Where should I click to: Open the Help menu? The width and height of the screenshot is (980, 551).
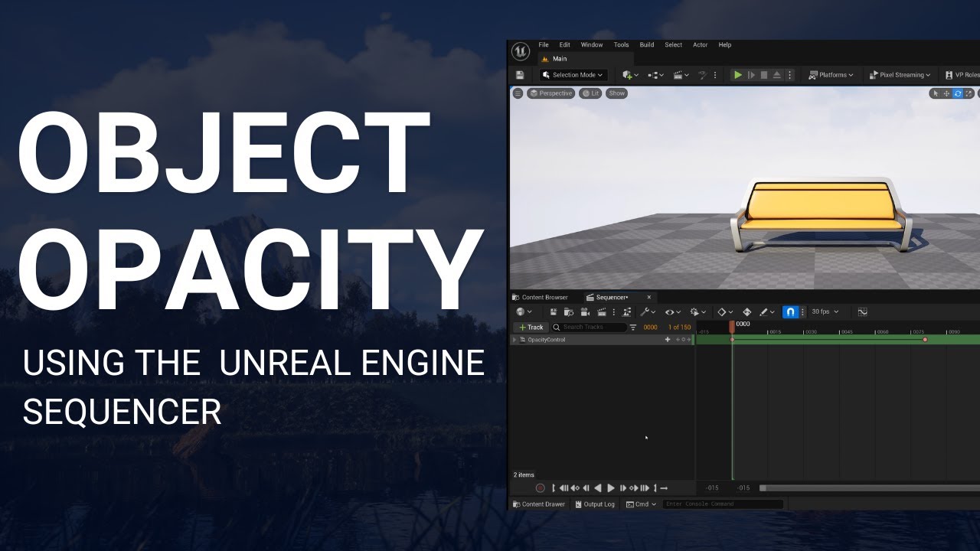click(x=725, y=45)
